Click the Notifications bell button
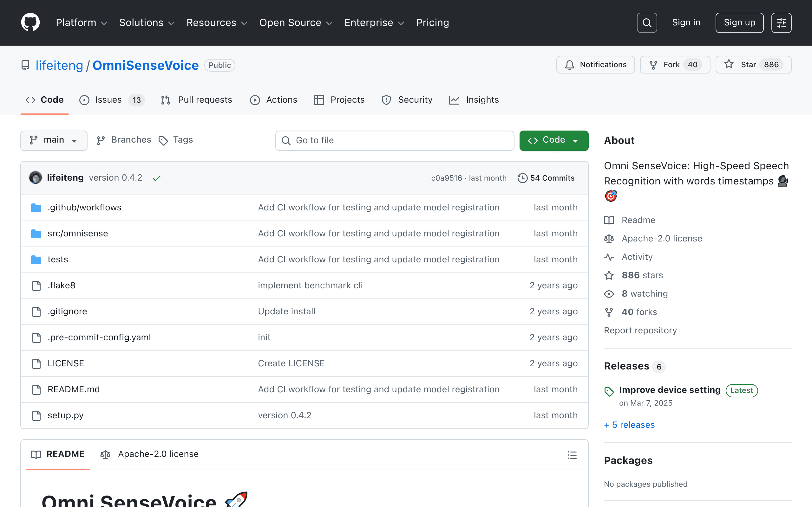812x507 pixels. [596, 65]
